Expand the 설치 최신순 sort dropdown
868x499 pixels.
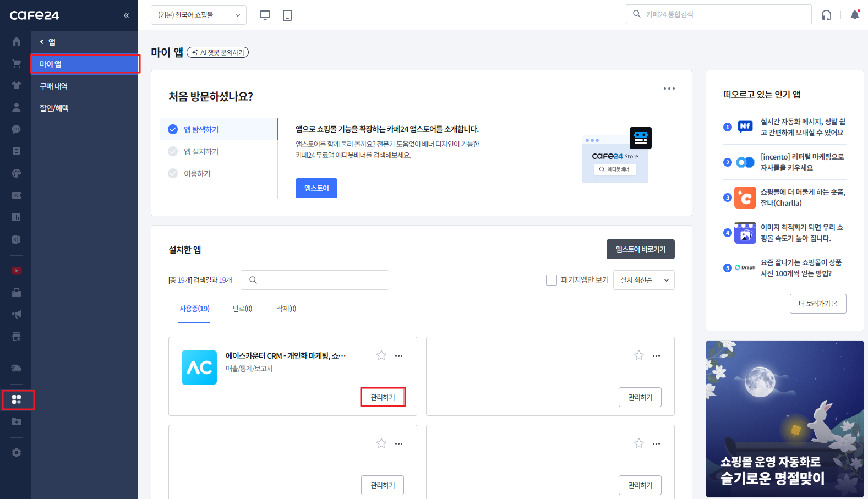click(x=643, y=280)
